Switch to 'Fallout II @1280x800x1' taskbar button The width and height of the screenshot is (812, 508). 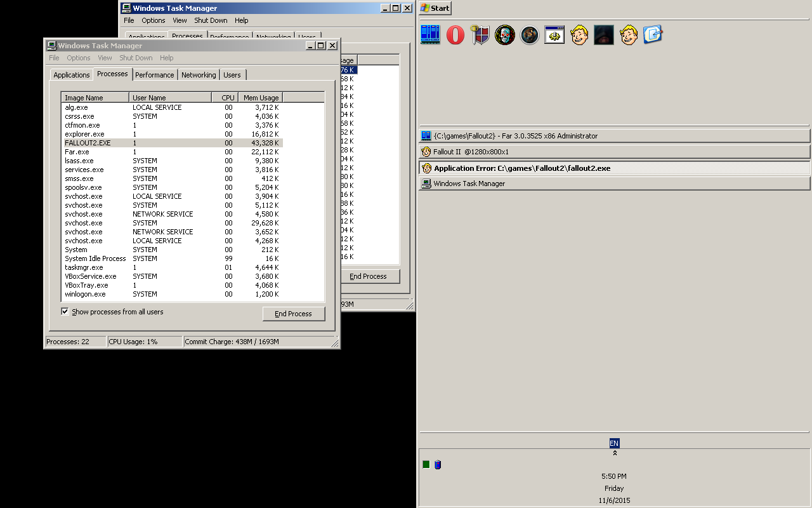(614, 152)
